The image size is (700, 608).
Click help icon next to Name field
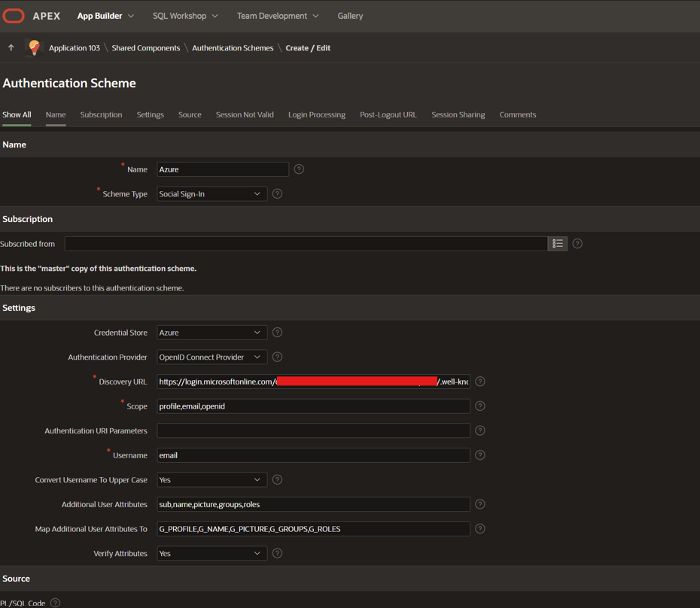coord(299,169)
